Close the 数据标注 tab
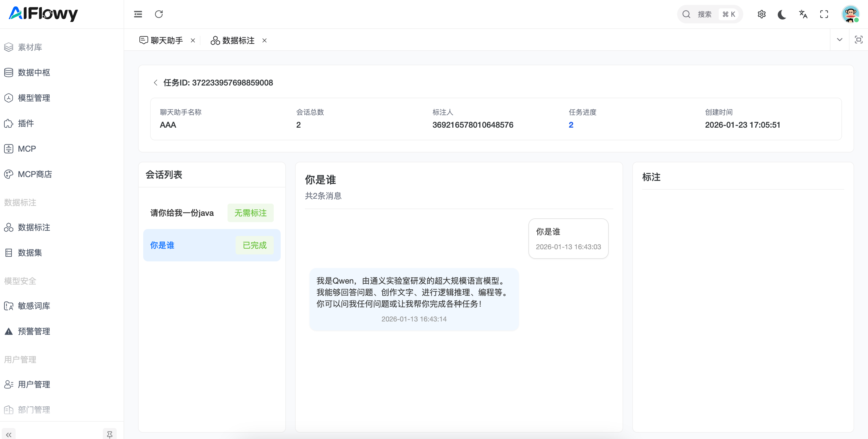868x439 pixels. [x=265, y=40]
